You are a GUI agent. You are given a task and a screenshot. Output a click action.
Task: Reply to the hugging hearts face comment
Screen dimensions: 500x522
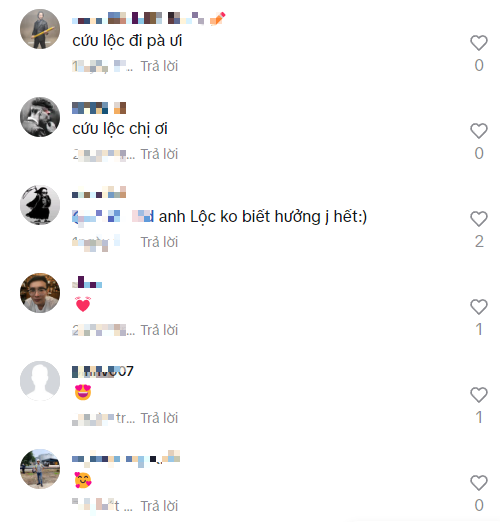point(159,506)
